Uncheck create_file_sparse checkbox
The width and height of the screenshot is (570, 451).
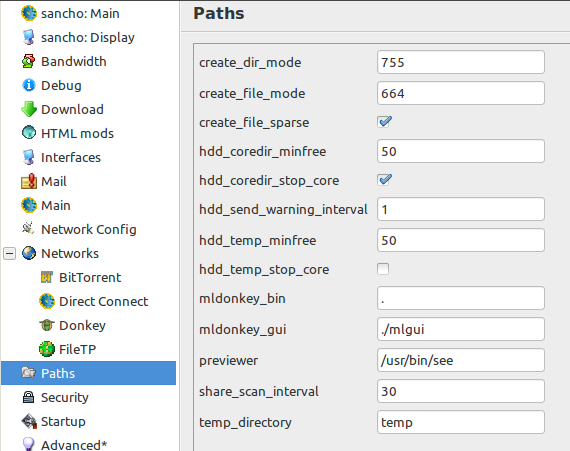384,122
